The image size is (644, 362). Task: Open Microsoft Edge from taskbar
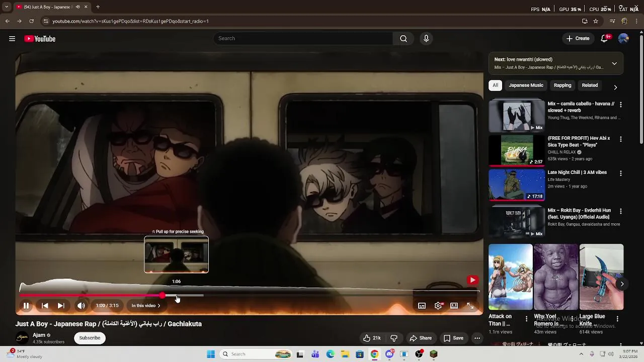coord(330,354)
